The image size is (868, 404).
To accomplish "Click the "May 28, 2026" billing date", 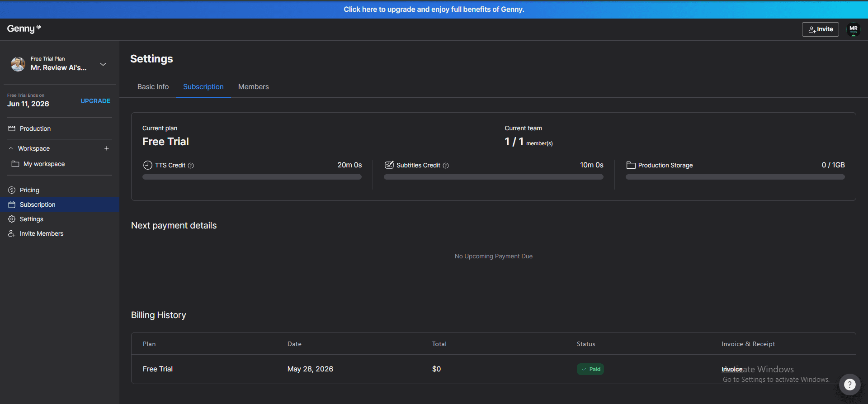I will point(310,369).
